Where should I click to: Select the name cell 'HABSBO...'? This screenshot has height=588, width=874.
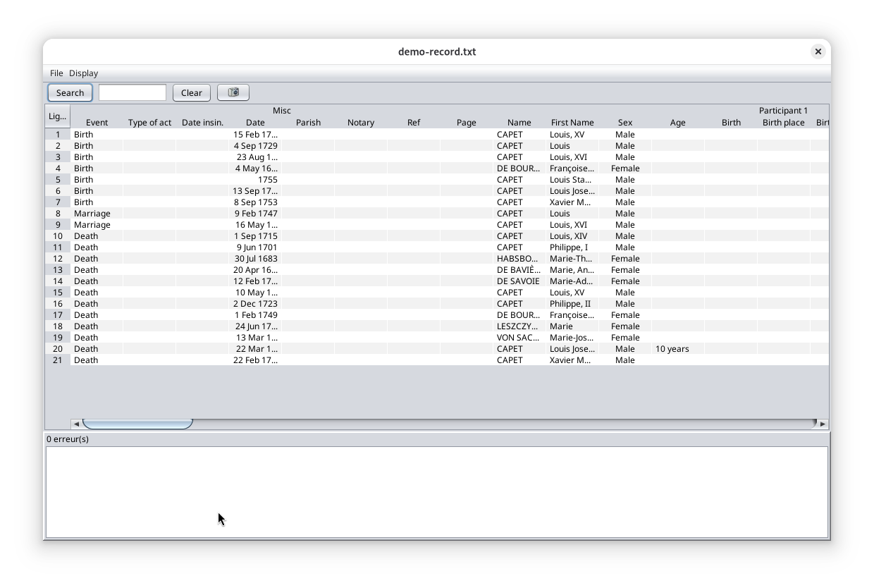tap(519, 258)
